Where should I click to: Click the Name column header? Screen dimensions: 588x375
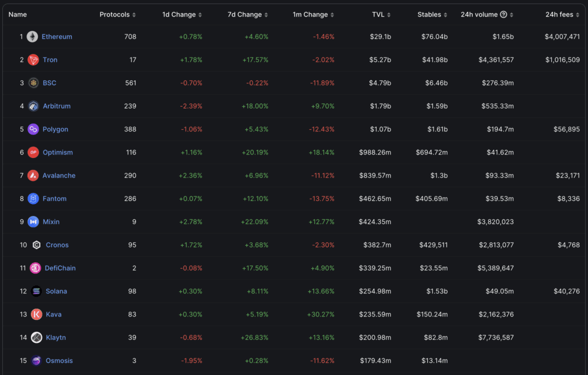tap(18, 14)
